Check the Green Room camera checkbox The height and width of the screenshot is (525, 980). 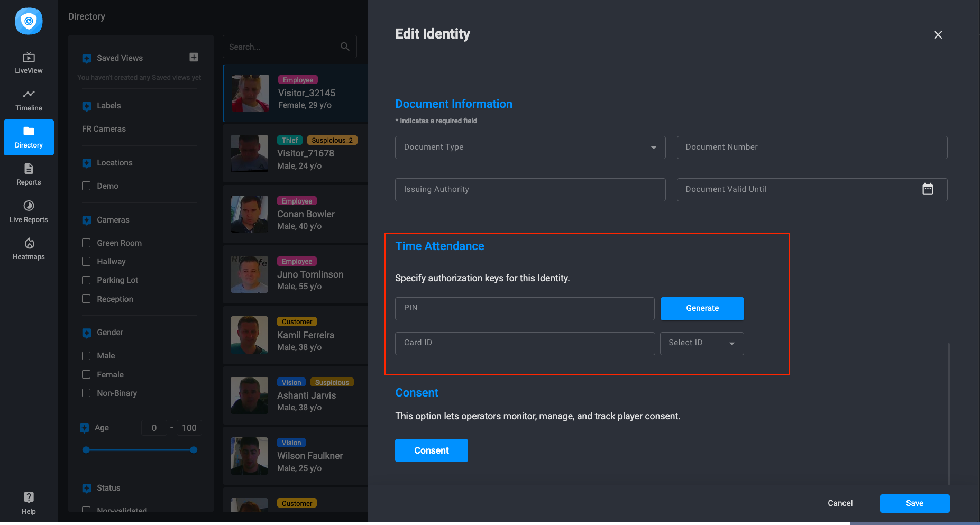coord(86,243)
